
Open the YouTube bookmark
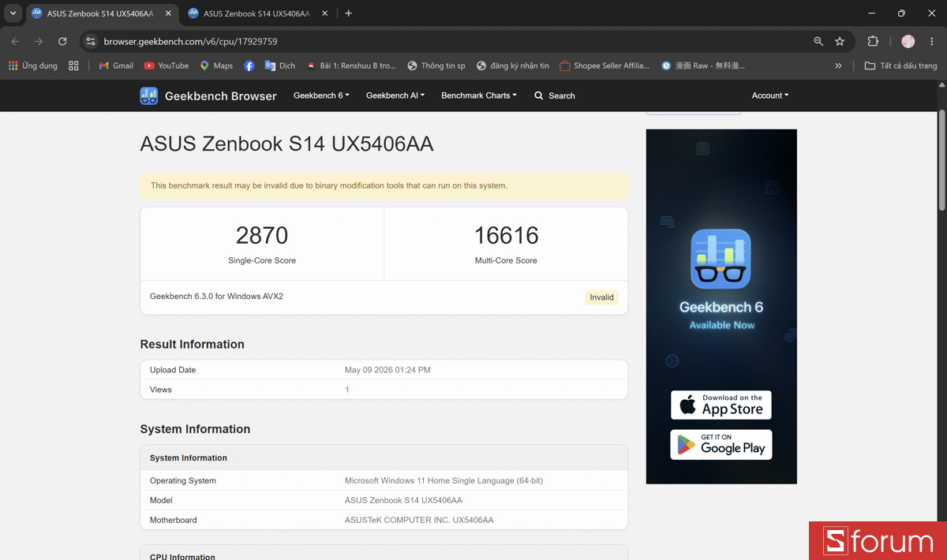click(x=166, y=65)
